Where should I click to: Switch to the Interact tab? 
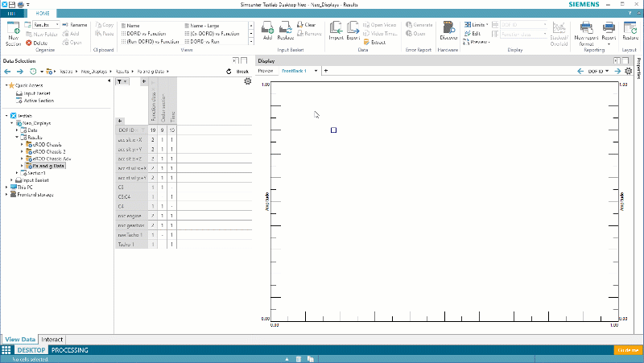click(x=52, y=340)
